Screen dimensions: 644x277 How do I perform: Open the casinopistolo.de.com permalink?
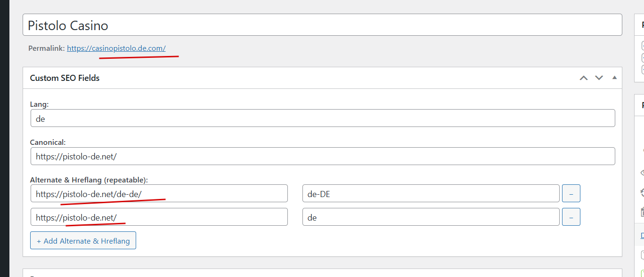pyautogui.click(x=116, y=48)
